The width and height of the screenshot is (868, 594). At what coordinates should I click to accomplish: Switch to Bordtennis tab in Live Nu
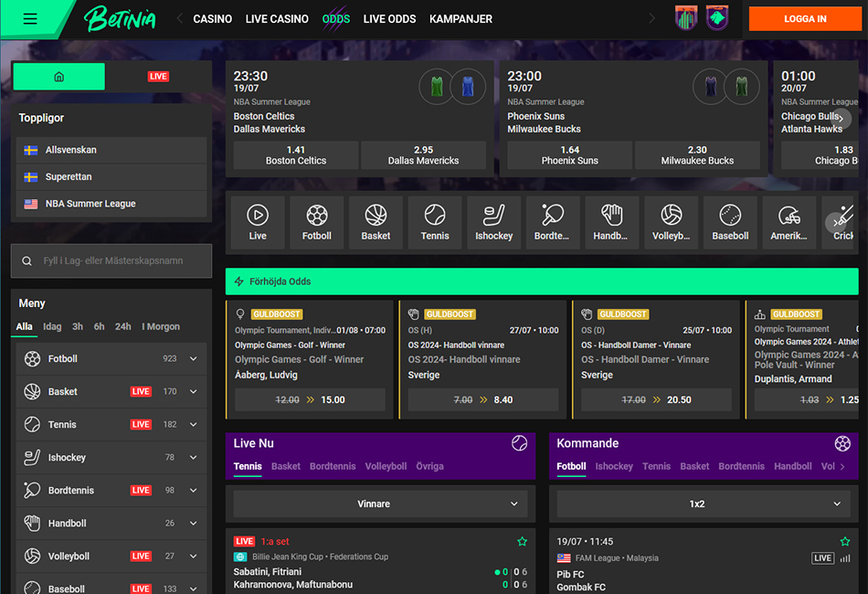(x=333, y=466)
